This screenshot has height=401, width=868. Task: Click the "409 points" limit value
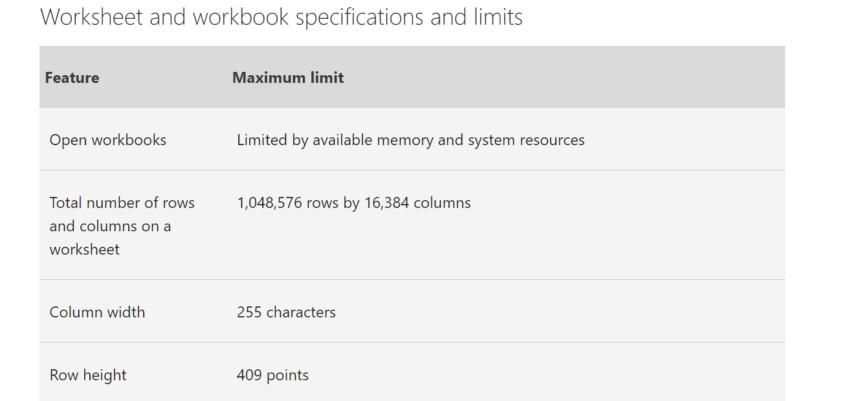273,375
